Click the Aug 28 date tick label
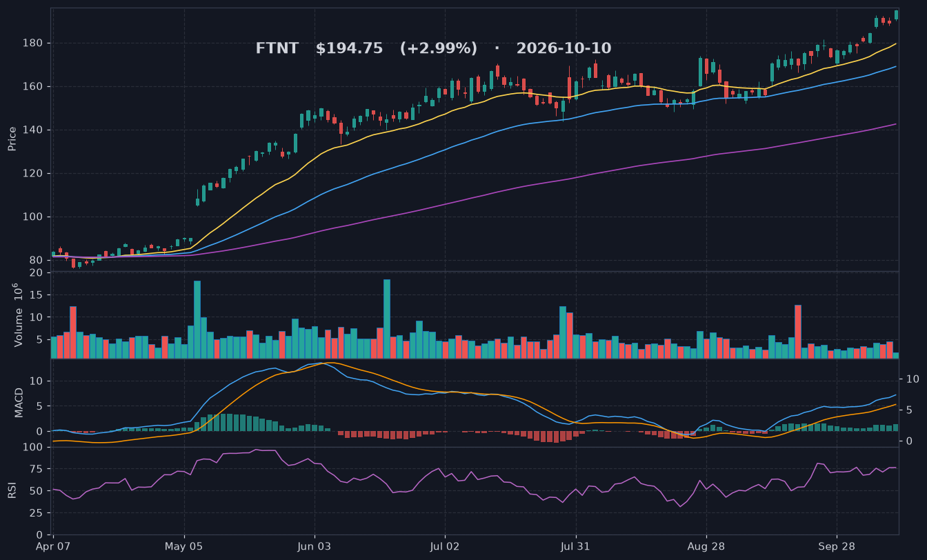927x560 pixels. pyautogui.click(x=706, y=546)
